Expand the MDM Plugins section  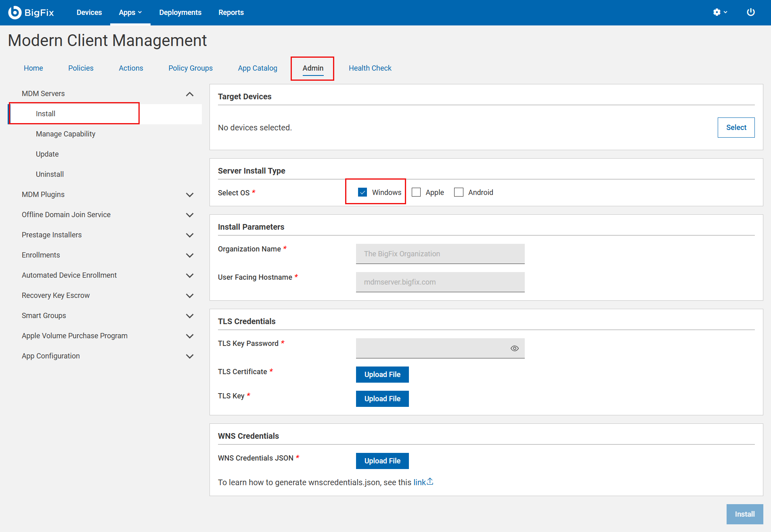coord(189,195)
